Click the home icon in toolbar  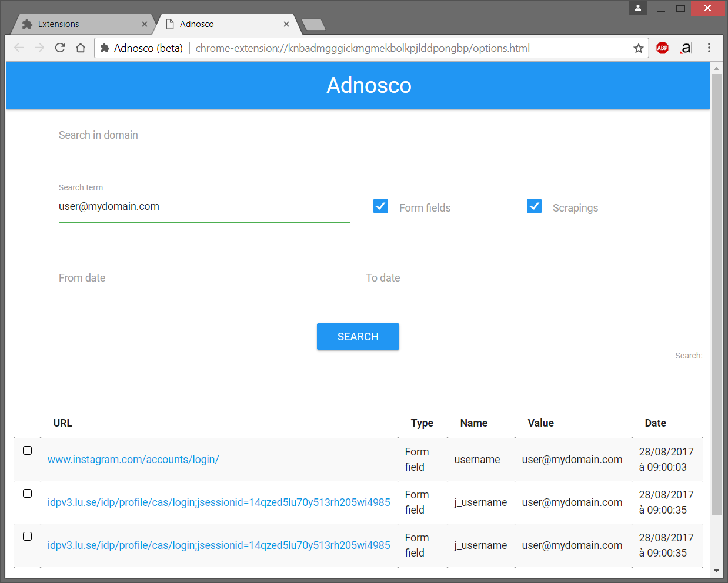point(81,48)
